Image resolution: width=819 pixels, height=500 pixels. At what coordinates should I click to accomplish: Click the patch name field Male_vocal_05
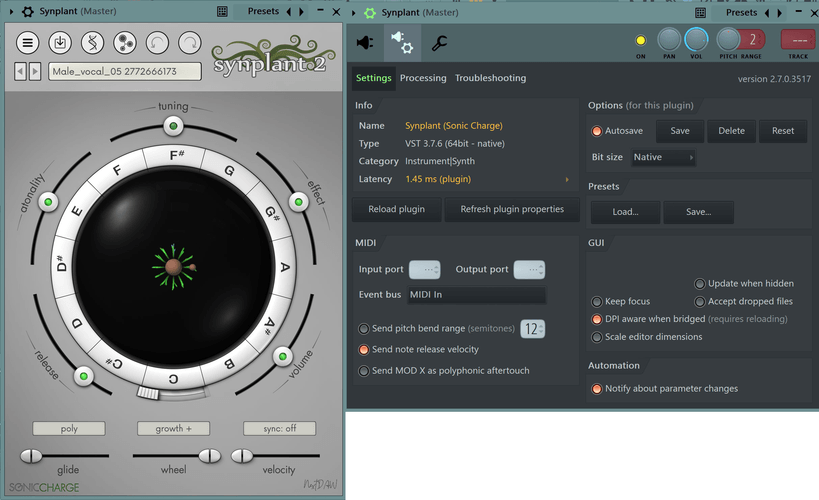125,71
